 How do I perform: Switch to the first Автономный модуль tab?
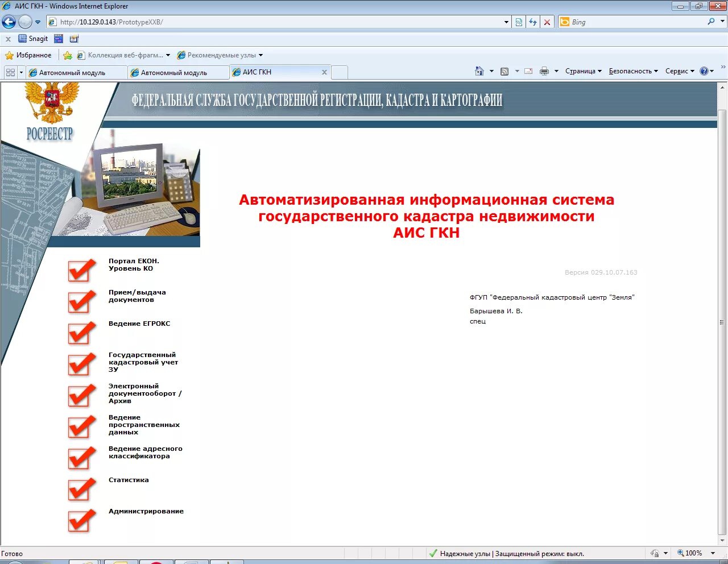click(76, 73)
